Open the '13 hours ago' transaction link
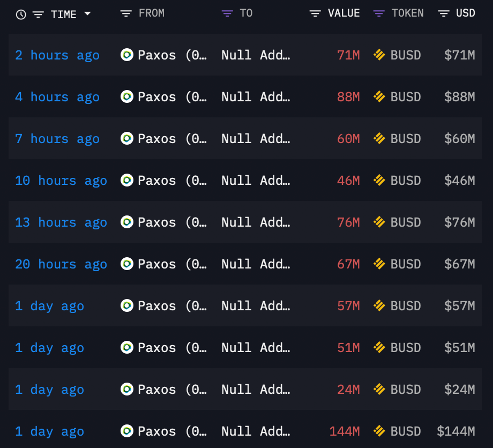 coord(61,222)
